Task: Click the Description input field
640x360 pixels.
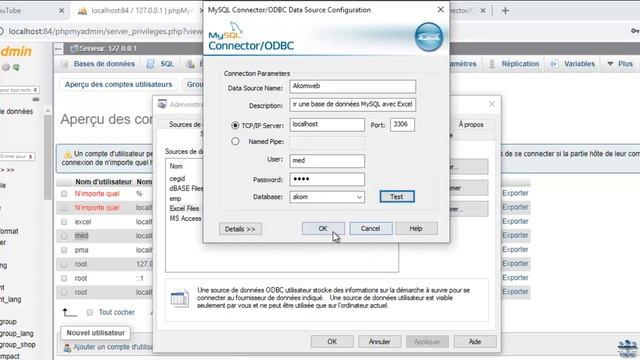Action: [x=353, y=104]
